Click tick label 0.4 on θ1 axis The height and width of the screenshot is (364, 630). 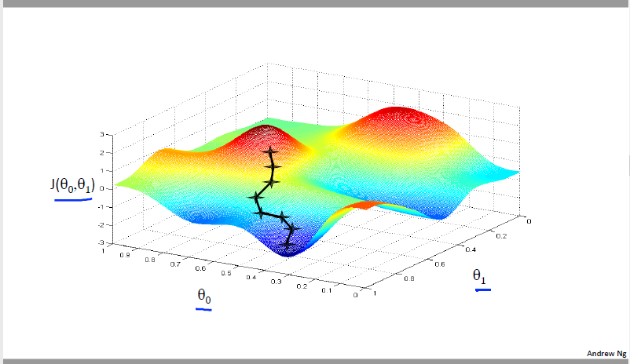click(x=471, y=249)
